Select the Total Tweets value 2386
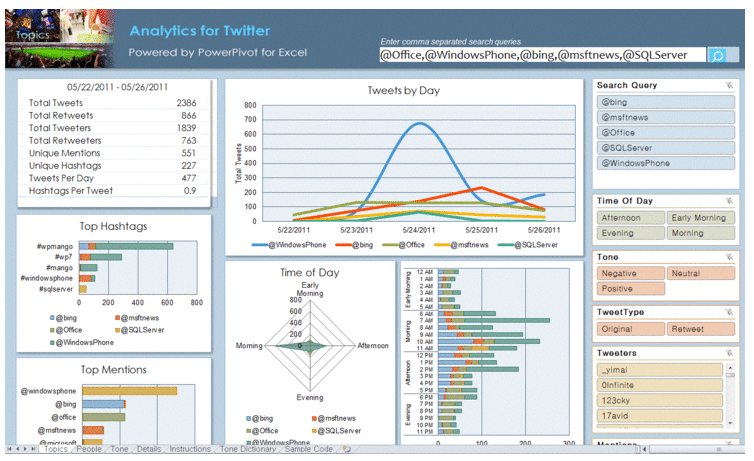The image size is (754, 461). [x=186, y=103]
